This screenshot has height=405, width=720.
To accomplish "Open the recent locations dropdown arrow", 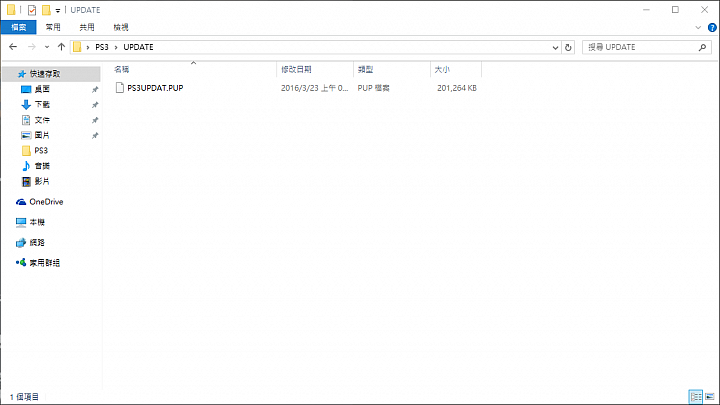I will [x=47, y=47].
